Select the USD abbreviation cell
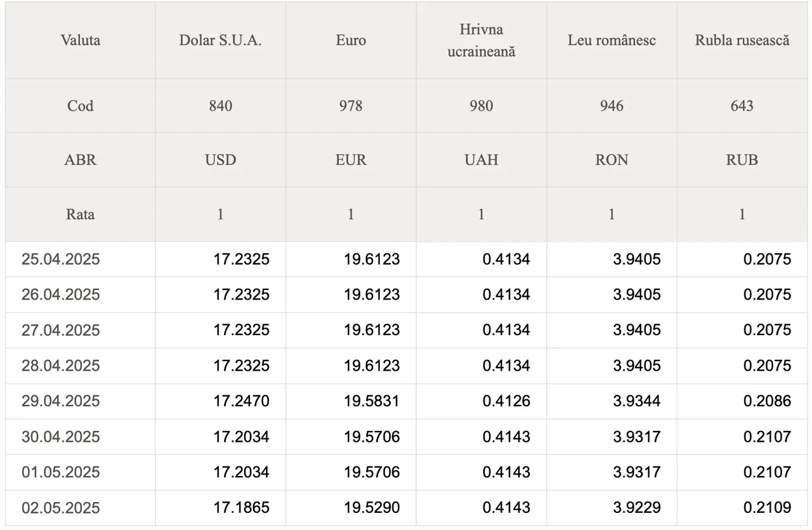 (221, 160)
